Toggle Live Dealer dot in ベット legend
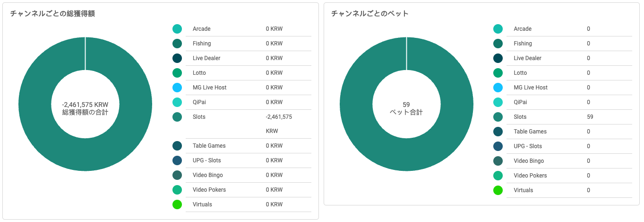The image size is (644, 222). click(498, 58)
